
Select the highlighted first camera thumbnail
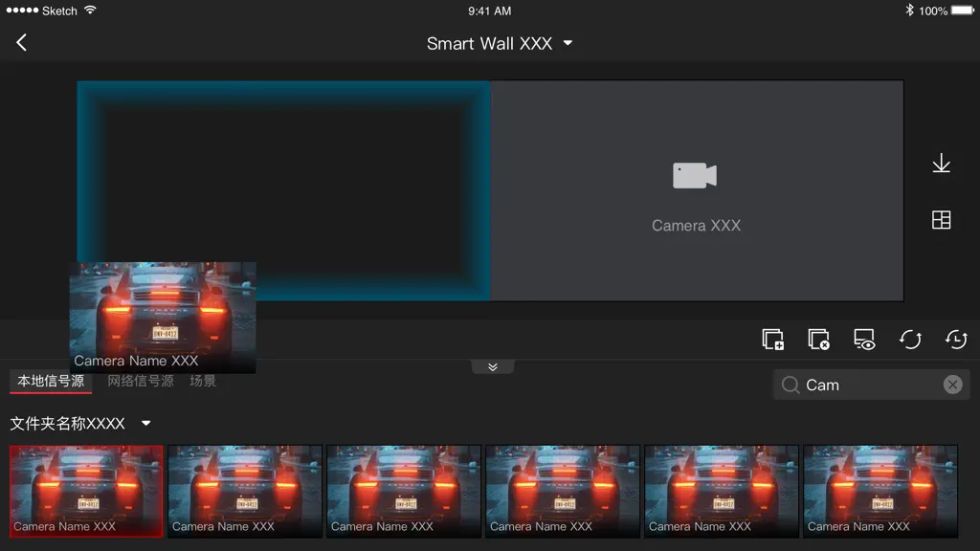pyautogui.click(x=86, y=491)
